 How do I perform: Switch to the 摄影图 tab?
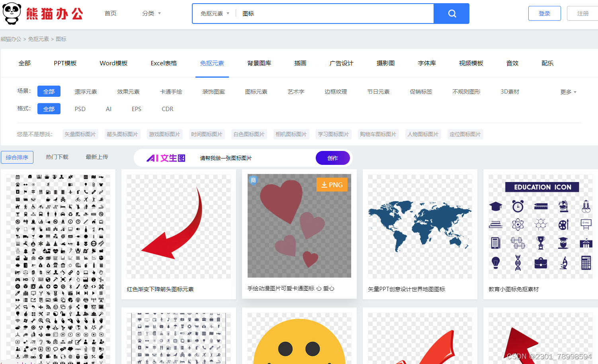tap(385, 63)
